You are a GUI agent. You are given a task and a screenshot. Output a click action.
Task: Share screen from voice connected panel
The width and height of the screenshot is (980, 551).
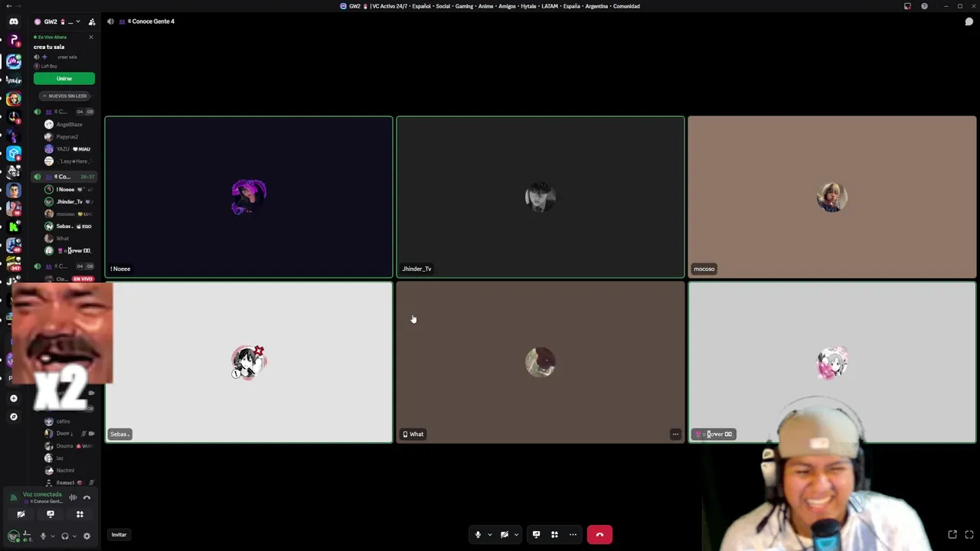click(x=51, y=514)
